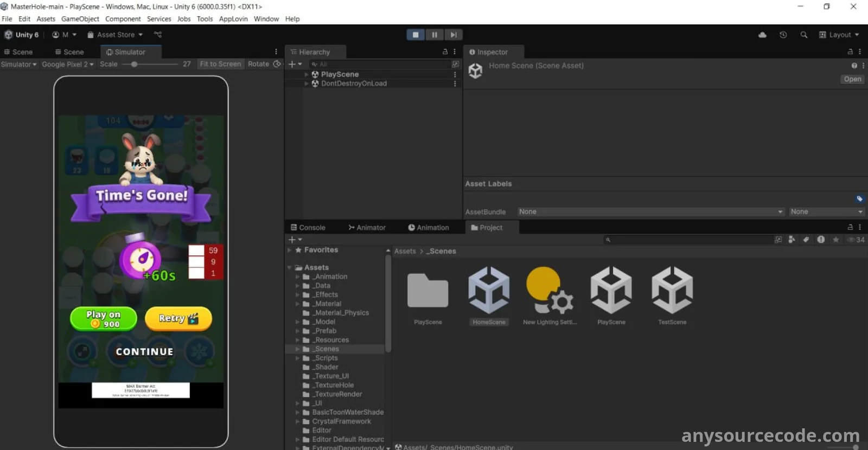Click the simulator Scale slider handle
868x450 pixels.
coord(134,64)
